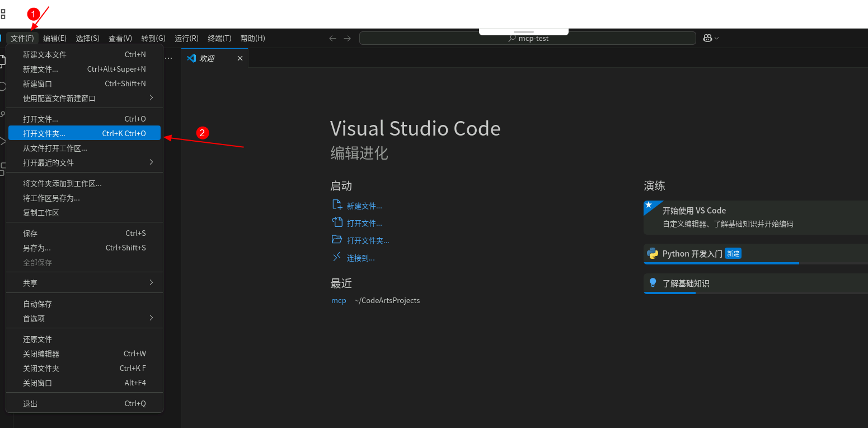Close the 欢迎 tab
This screenshot has width=868, height=428.
[240, 58]
